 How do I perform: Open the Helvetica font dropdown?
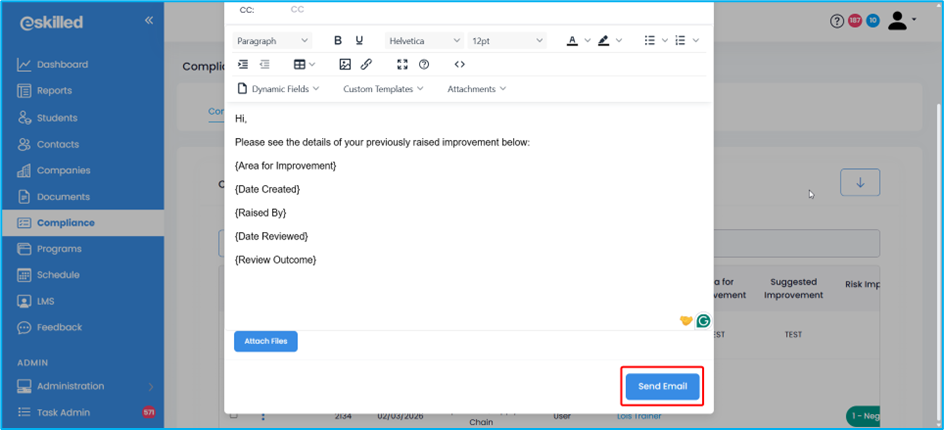pyautogui.click(x=424, y=41)
